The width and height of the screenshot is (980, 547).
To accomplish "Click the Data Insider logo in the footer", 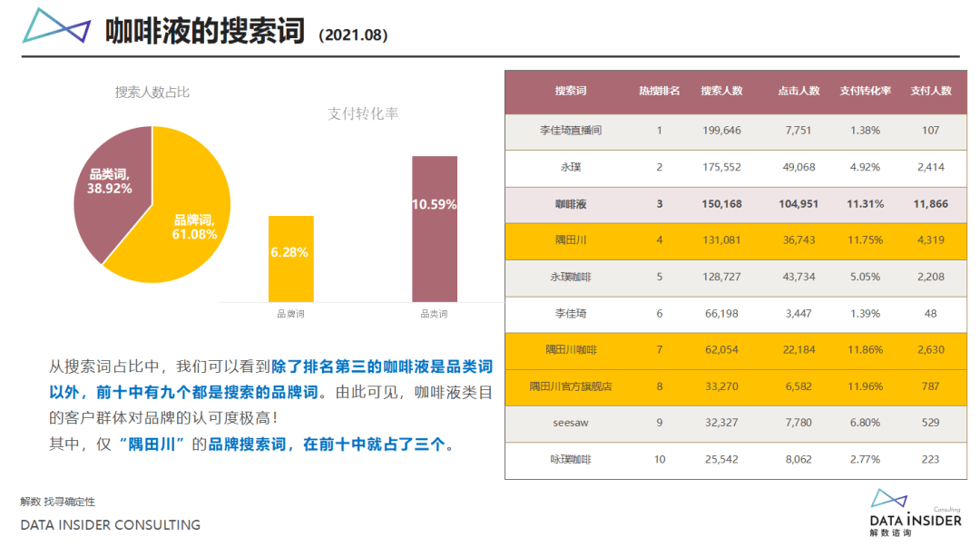I will point(916,513).
